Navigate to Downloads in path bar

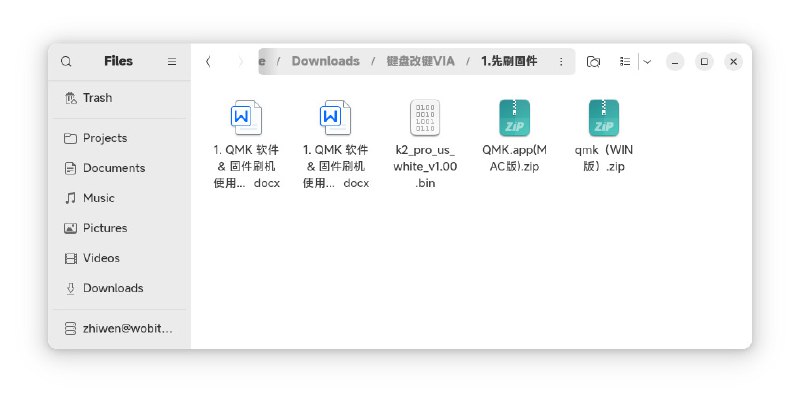(x=326, y=61)
